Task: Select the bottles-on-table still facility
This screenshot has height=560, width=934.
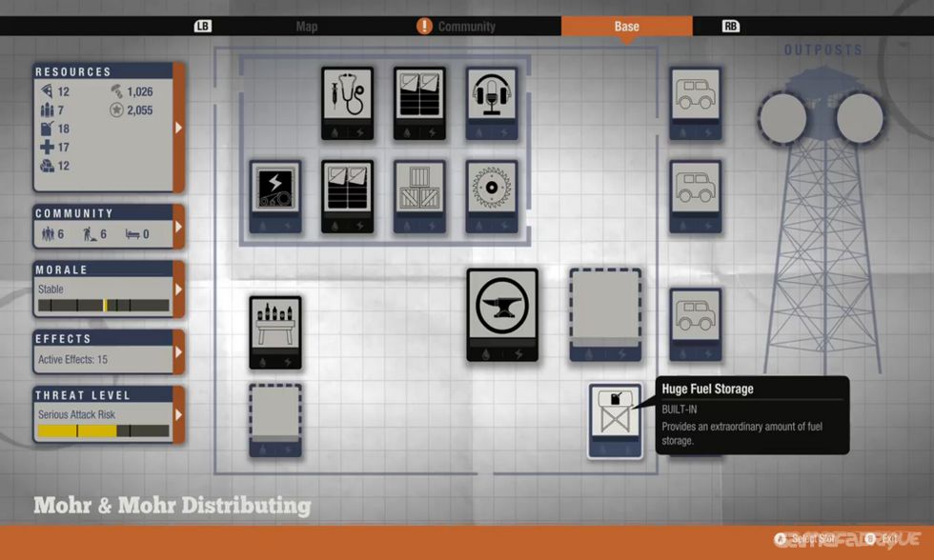Action: (x=275, y=332)
